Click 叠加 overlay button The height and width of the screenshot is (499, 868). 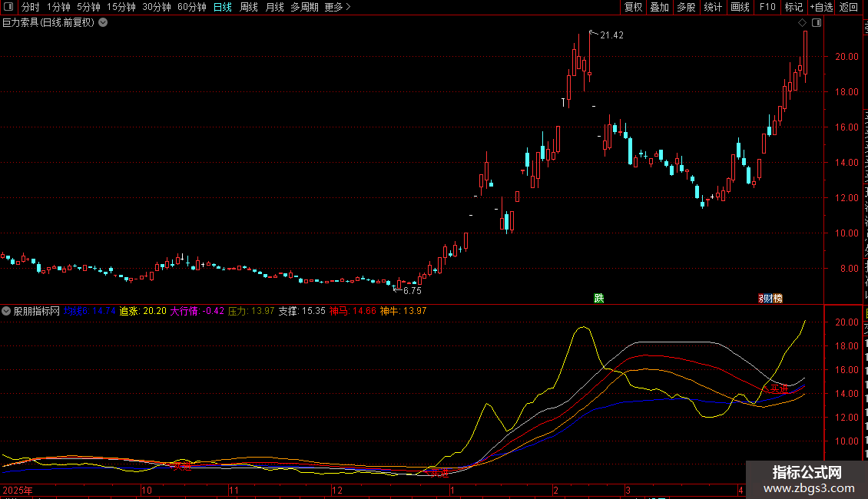point(659,7)
